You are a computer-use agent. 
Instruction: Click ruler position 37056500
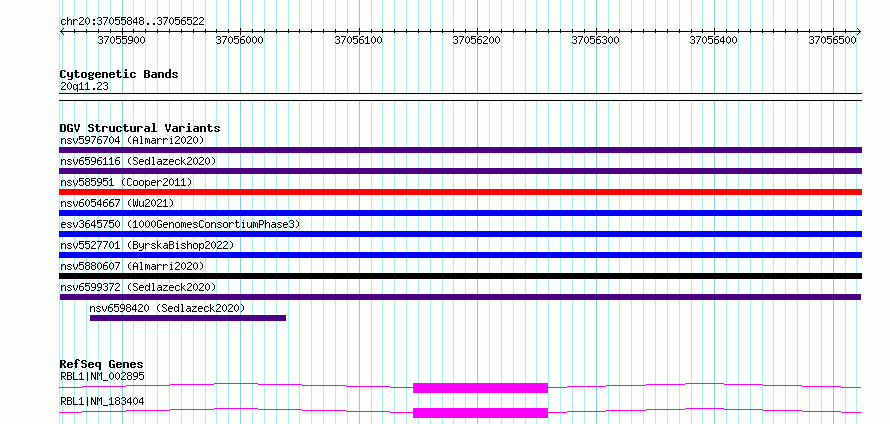click(x=833, y=40)
